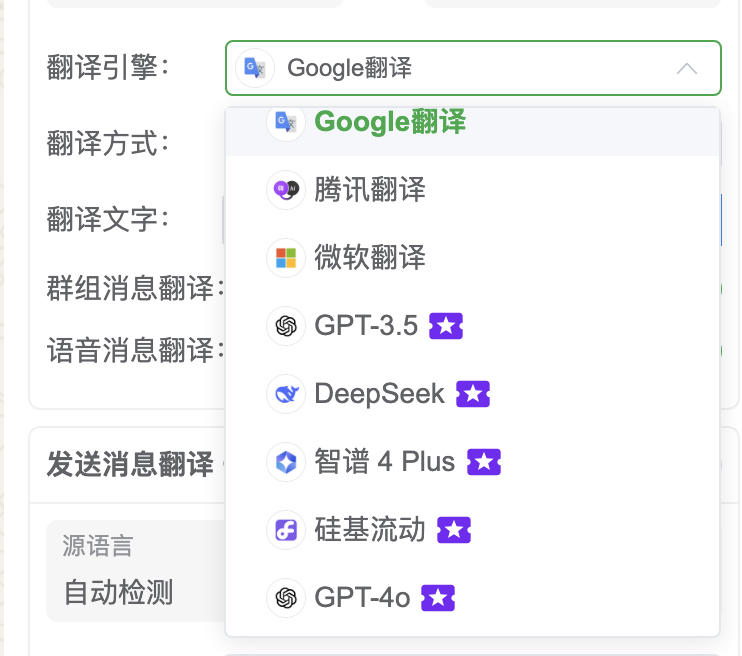Select GPT-3.5 in the engine list

click(472, 326)
